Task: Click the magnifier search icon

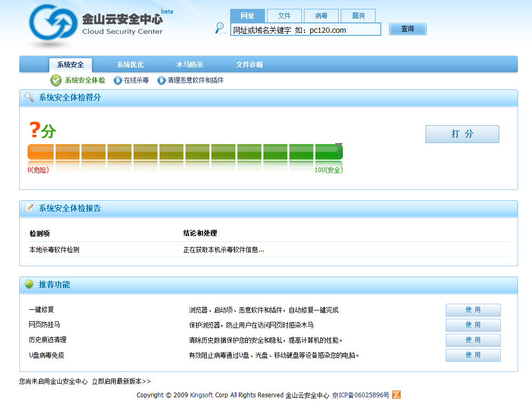Action: point(220,28)
